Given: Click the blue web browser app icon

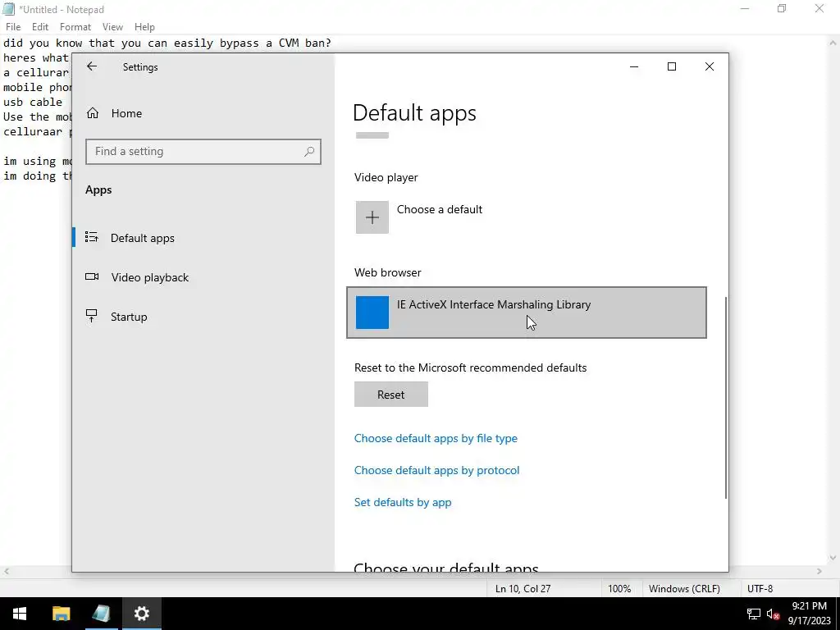Looking at the screenshot, I should tap(372, 313).
